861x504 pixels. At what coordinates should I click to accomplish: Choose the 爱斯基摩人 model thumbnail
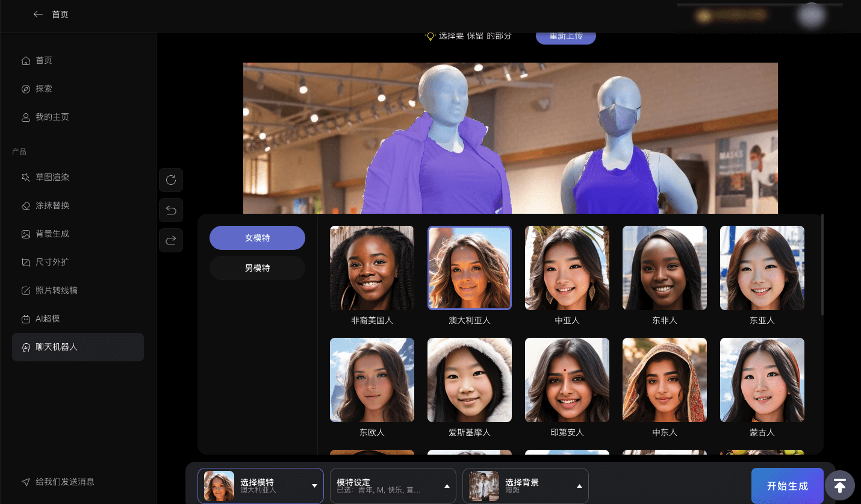pyautogui.click(x=470, y=380)
